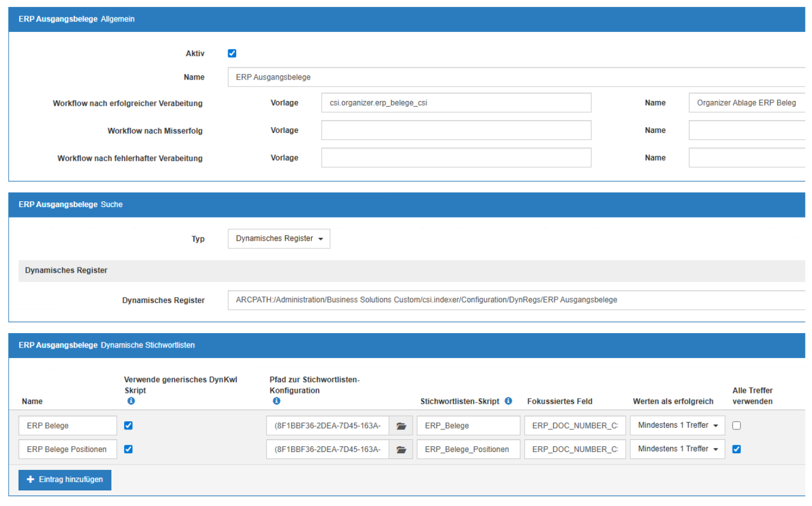The height and width of the screenshot is (506, 812).
Task: Open Werten als erfolgreich dropdown for ERP Belege
Action: click(677, 426)
